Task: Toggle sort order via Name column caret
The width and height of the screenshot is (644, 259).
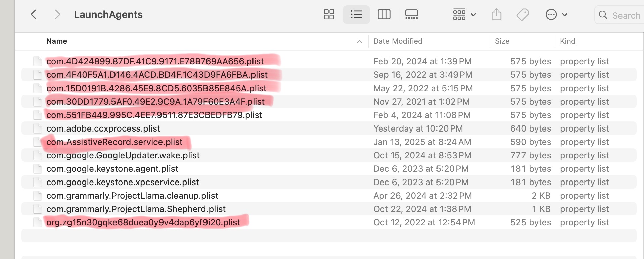Action: pos(360,41)
